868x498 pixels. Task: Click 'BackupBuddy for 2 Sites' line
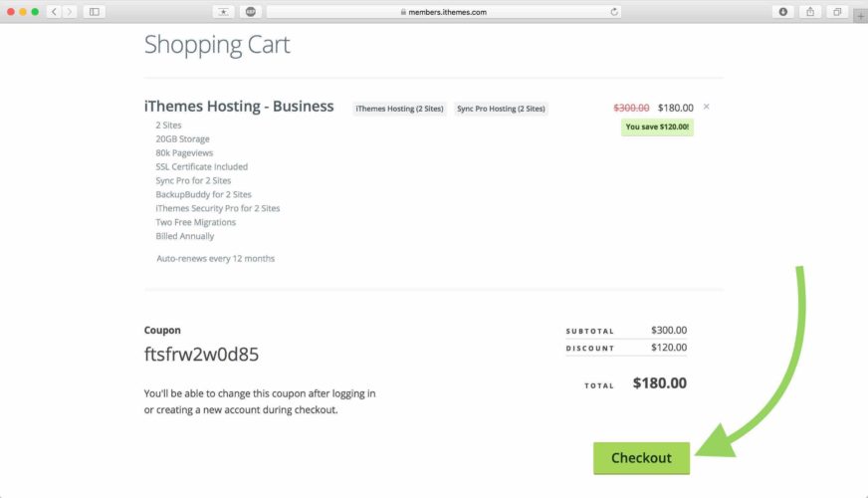tap(204, 194)
